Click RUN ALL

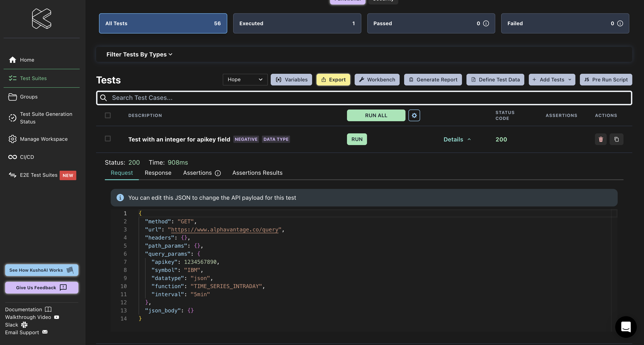click(376, 115)
